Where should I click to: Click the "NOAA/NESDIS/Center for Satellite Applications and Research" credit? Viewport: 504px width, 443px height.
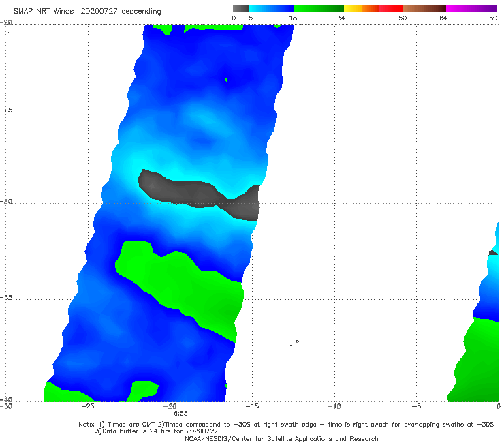pos(281,438)
